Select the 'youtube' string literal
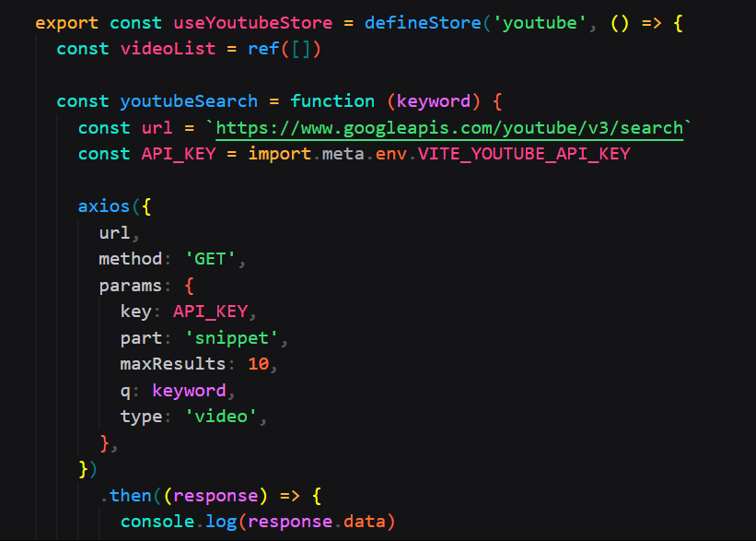This screenshot has height=541, width=756. [x=540, y=23]
